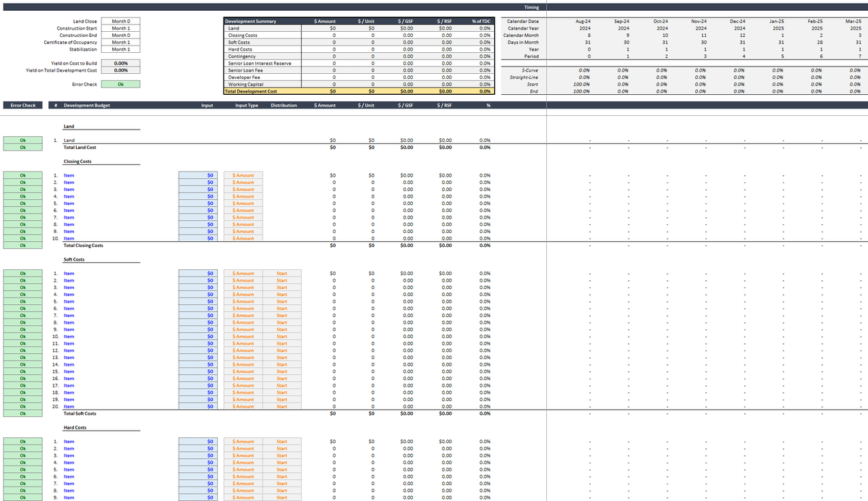The width and height of the screenshot is (868, 501).
Task: Select Yield on Total Development Cost value
Action: point(121,70)
